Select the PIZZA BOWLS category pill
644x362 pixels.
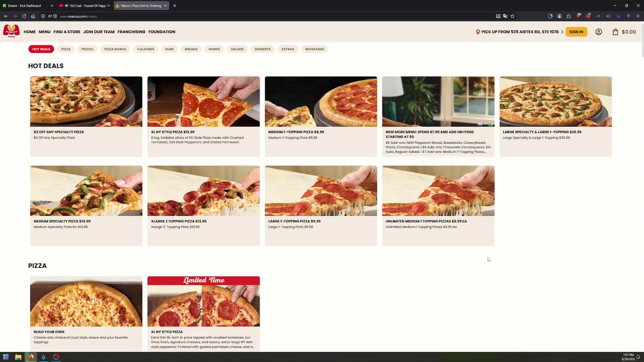pos(115,49)
